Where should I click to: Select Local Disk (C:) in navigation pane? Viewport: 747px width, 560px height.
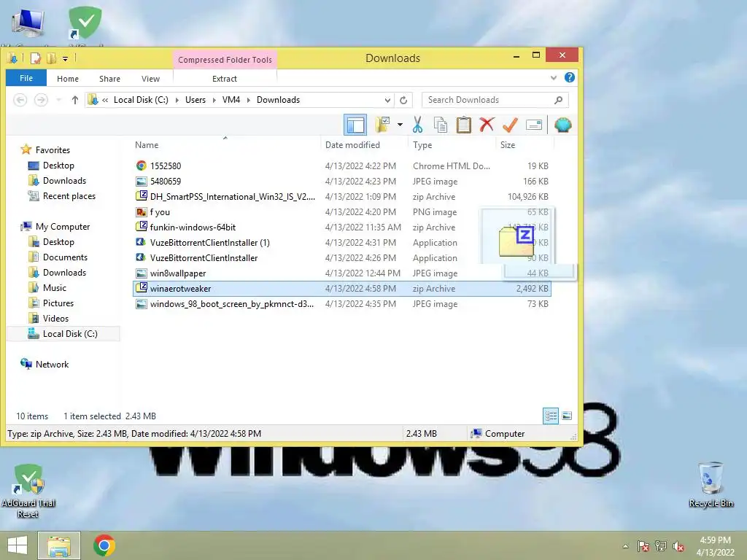[70, 334]
